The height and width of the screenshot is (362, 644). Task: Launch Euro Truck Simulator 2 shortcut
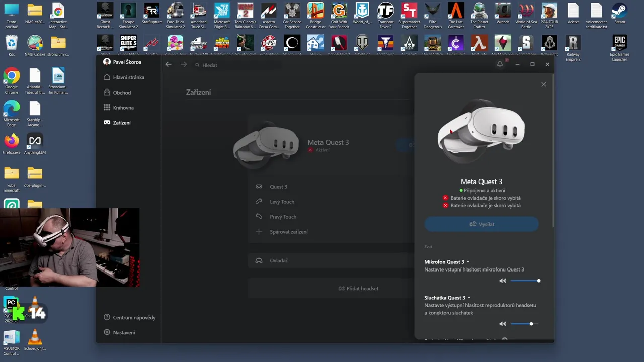[175, 16]
